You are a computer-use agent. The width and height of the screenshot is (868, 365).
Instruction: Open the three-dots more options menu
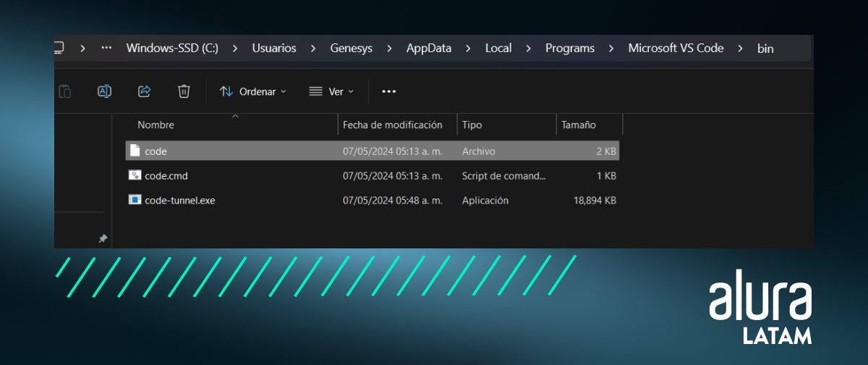(x=389, y=91)
